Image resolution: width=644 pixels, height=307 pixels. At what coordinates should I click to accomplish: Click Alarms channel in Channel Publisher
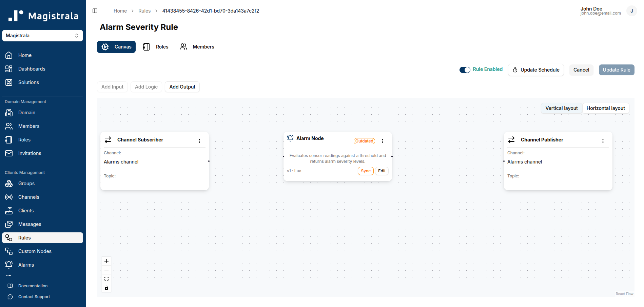[525, 162]
